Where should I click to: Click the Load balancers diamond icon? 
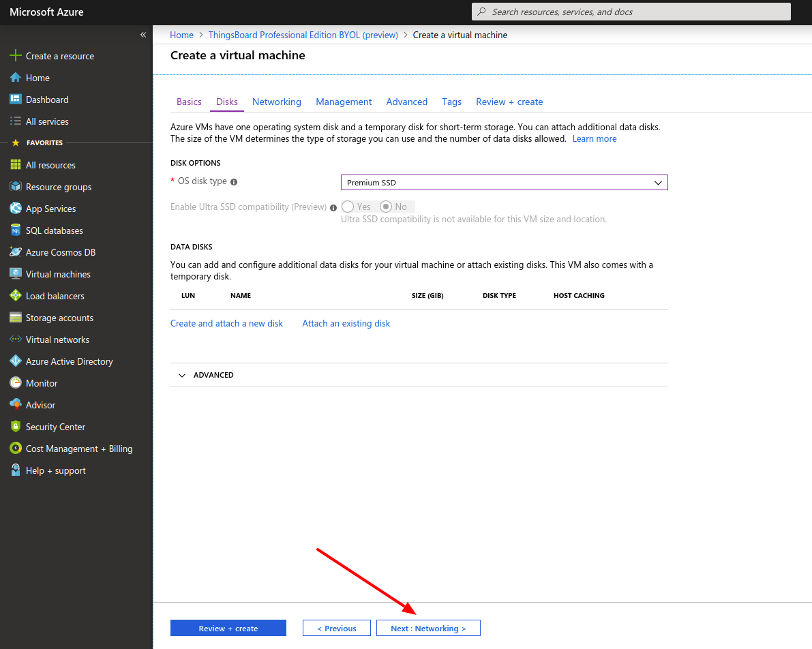pyautogui.click(x=16, y=295)
